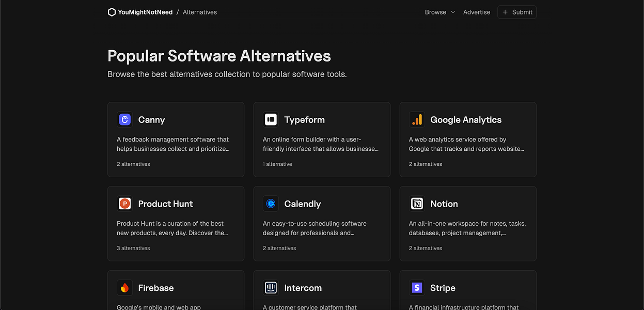Image resolution: width=644 pixels, height=310 pixels.
Task: Open the Intercom card title
Action: [x=303, y=288]
